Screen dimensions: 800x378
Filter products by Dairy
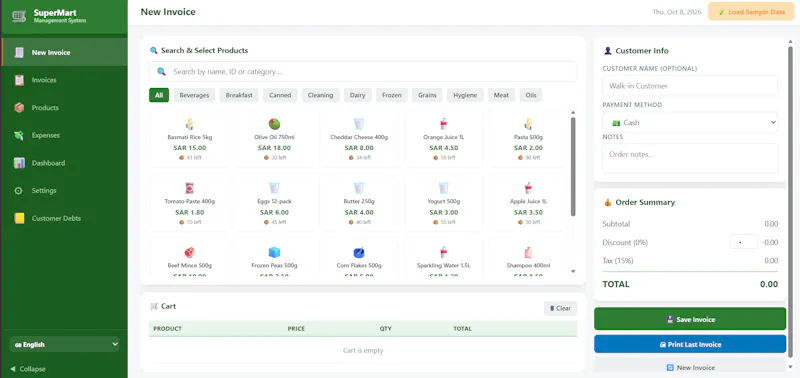pyautogui.click(x=358, y=95)
